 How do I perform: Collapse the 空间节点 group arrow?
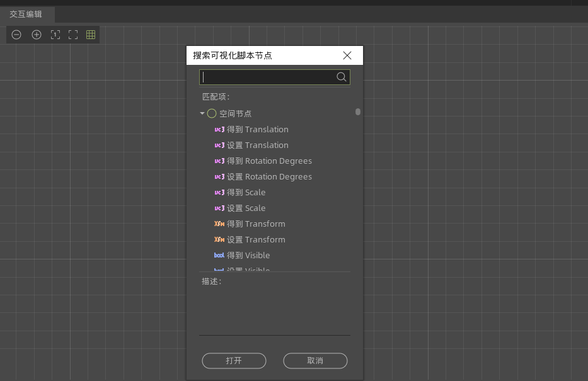pyautogui.click(x=202, y=113)
